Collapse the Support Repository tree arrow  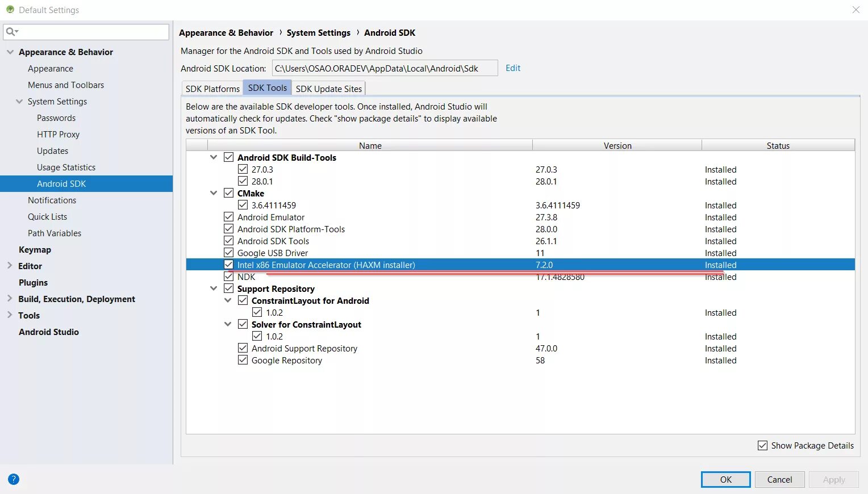click(214, 288)
